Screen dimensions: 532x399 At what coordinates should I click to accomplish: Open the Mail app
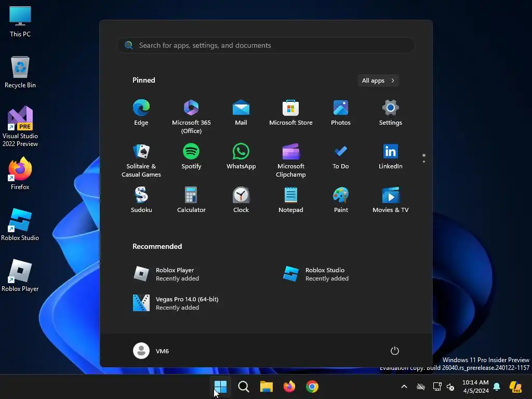point(241,113)
